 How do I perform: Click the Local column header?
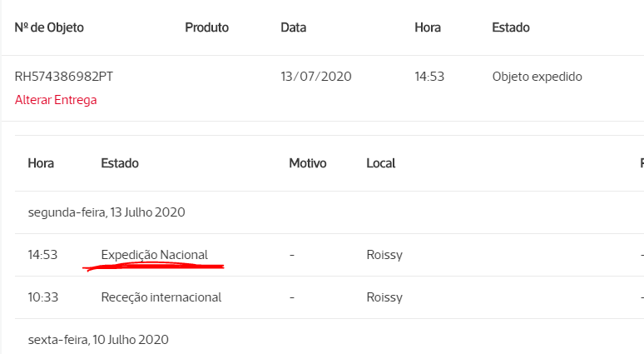click(381, 163)
